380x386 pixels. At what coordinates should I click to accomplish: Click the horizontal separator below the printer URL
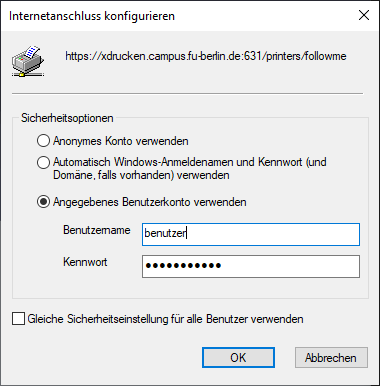[187, 94]
